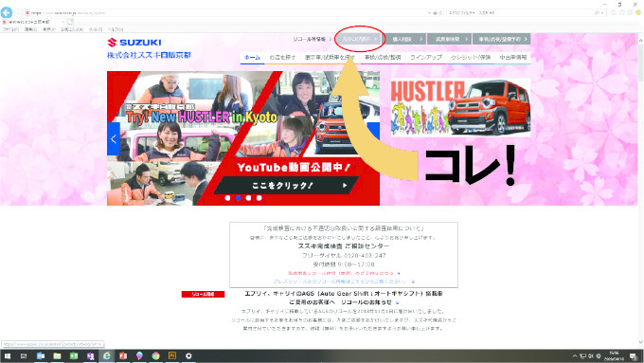
Task: Open the Settings gear in taskbar
Action: (x=188, y=356)
